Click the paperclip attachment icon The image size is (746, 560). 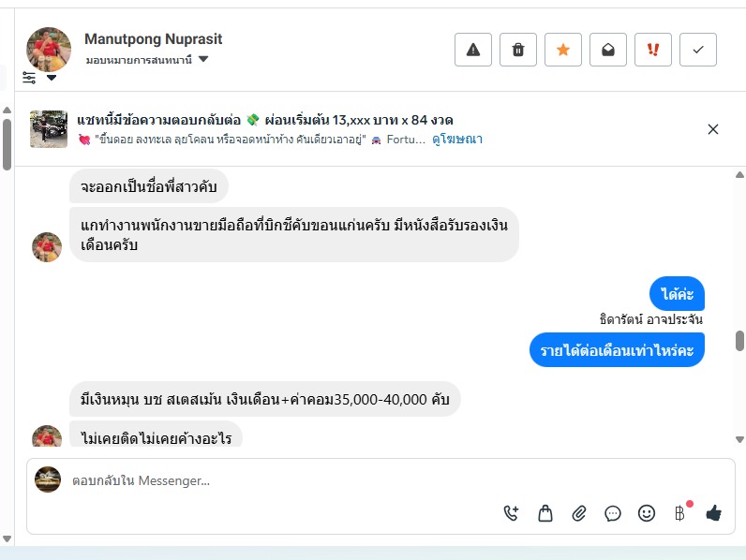point(579,512)
